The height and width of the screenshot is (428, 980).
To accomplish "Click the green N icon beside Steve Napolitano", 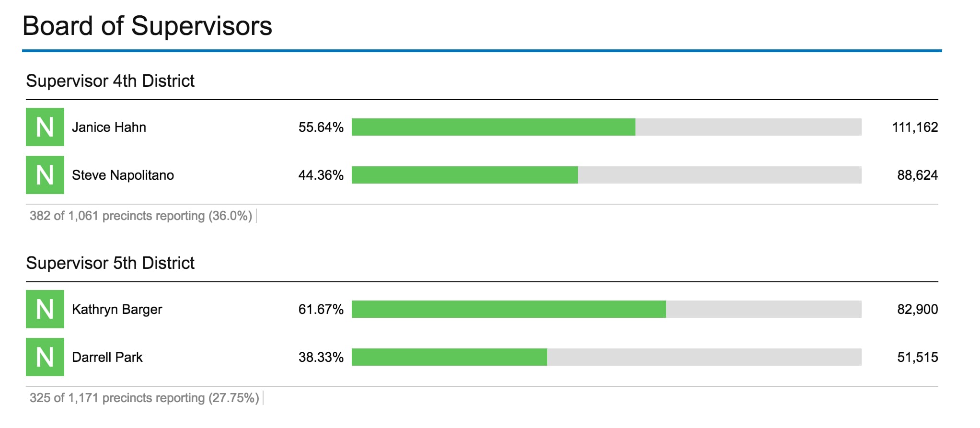I will click(45, 175).
